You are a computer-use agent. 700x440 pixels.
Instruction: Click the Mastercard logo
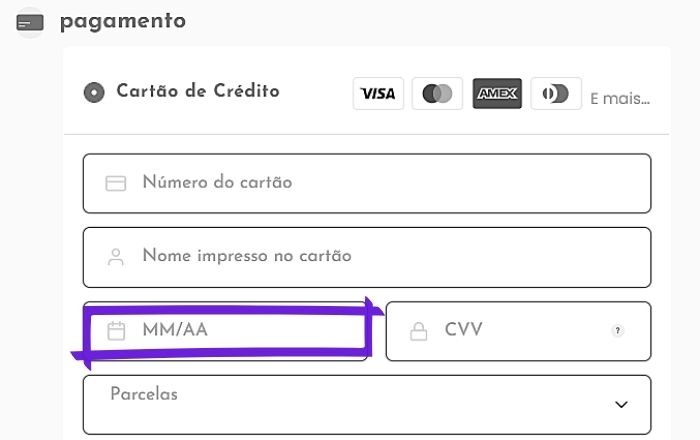pos(437,94)
